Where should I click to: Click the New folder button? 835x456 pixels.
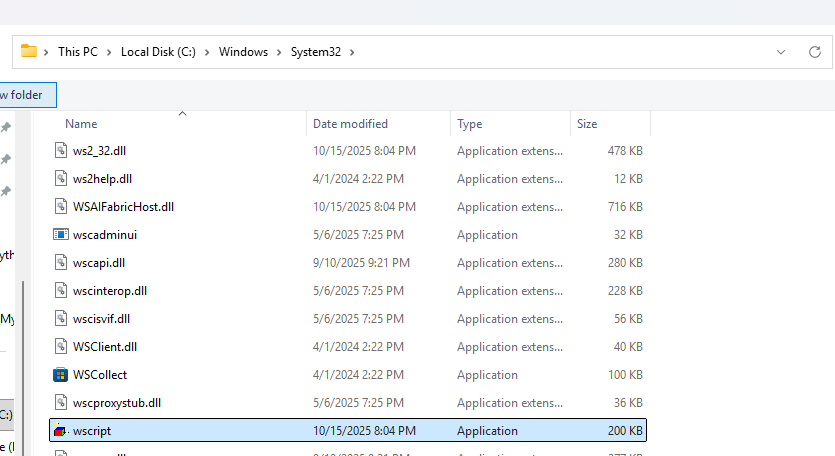[26, 95]
